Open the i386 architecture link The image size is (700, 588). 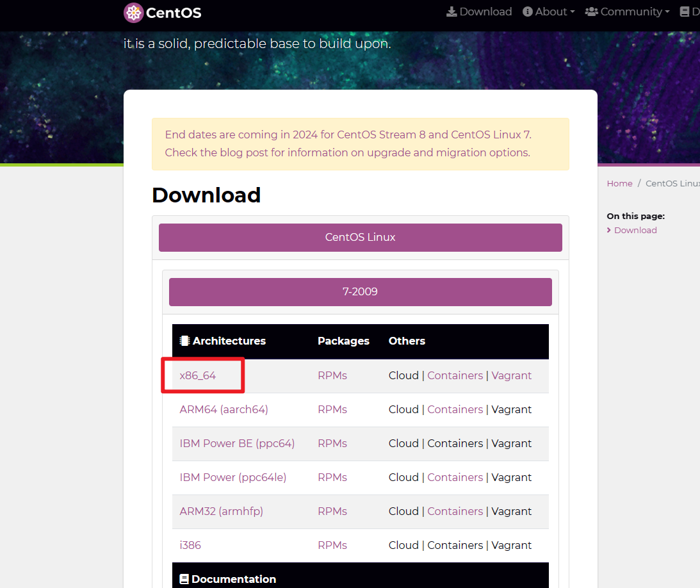click(x=190, y=545)
